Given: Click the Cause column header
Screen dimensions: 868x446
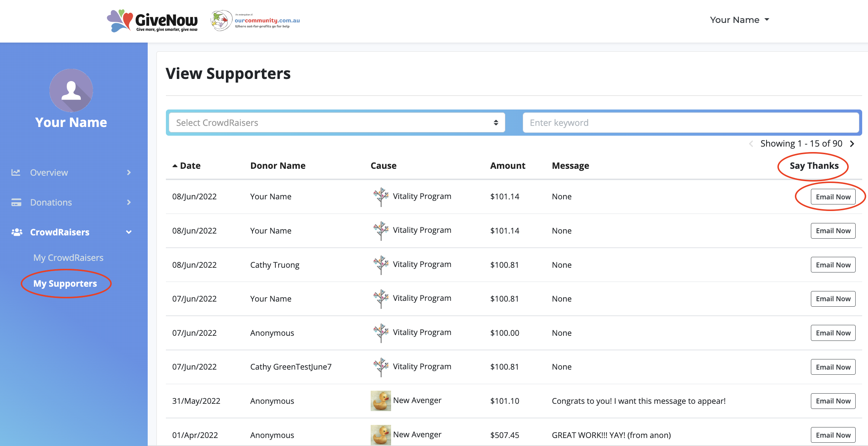Looking at the screenshot, I should click(x=383, y=166).
